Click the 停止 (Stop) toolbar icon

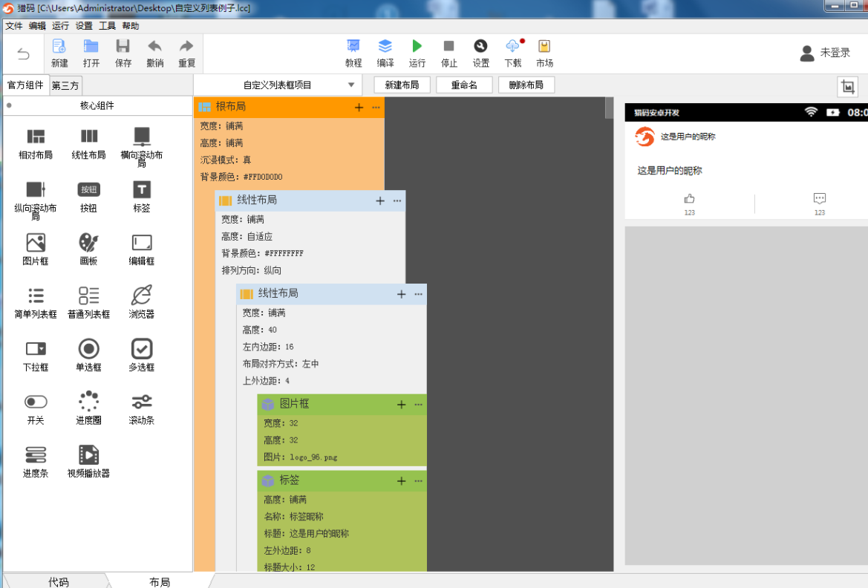[449, 47]
